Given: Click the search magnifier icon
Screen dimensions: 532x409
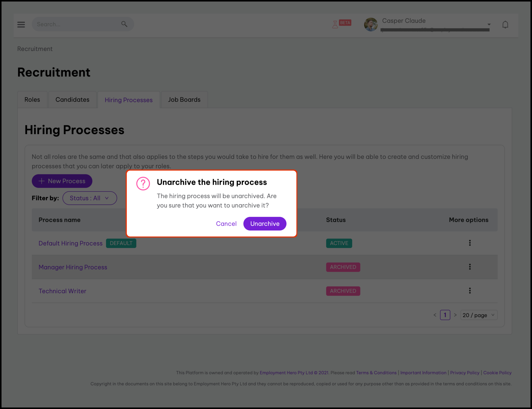Looking at the screenshot, I should (124, 24).
